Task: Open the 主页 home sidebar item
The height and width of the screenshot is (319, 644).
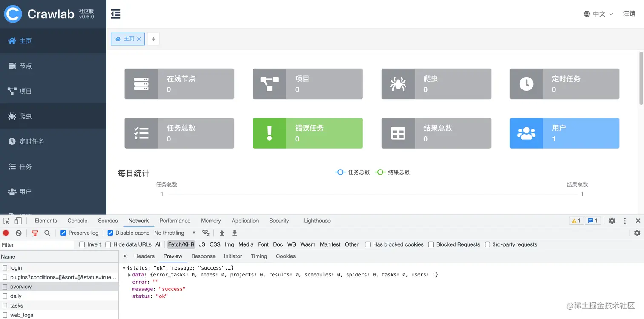Action: click(53, 41)
